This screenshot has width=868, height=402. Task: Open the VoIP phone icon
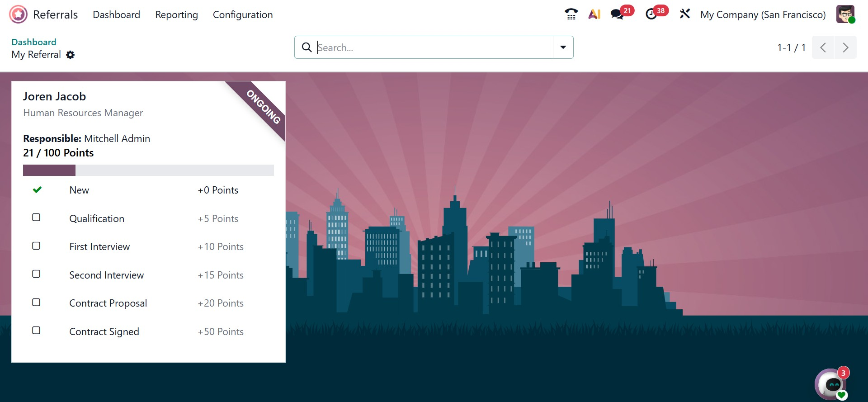(571, 14)
